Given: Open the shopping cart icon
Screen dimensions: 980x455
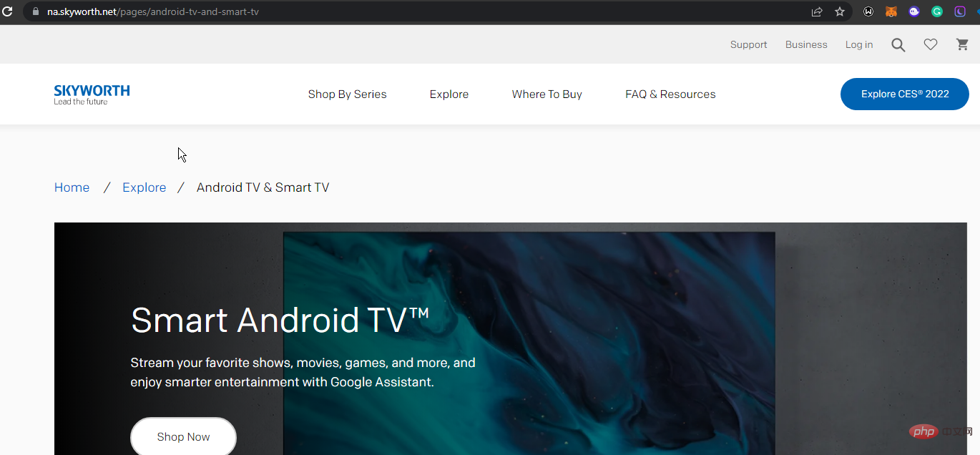Looking at the screenshot, I should [963, 44].
